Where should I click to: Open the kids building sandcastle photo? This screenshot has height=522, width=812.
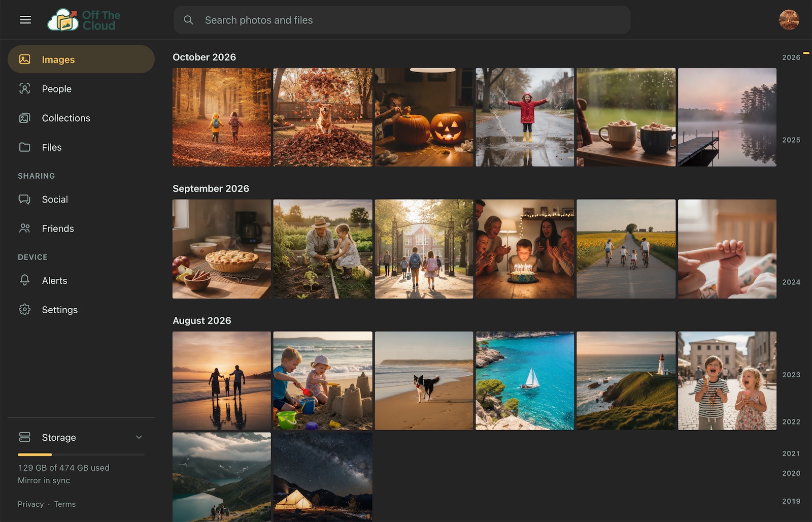(x=323, y=381)
